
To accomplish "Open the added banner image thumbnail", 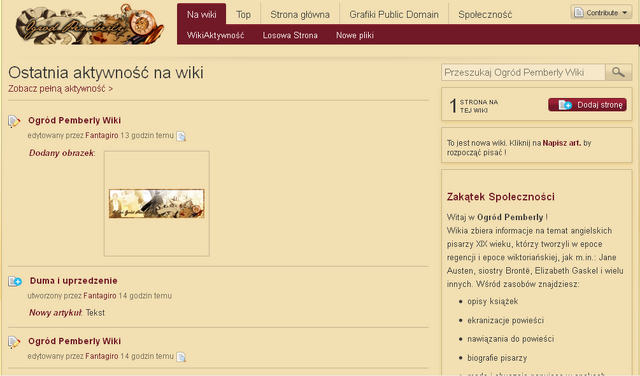I will 157,203.
